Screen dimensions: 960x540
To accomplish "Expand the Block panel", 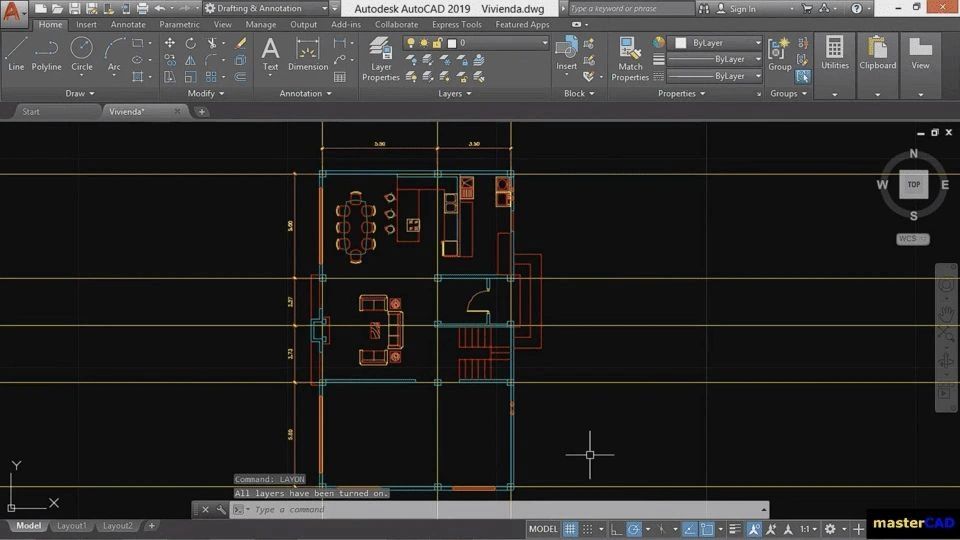I will coord(579,94).
